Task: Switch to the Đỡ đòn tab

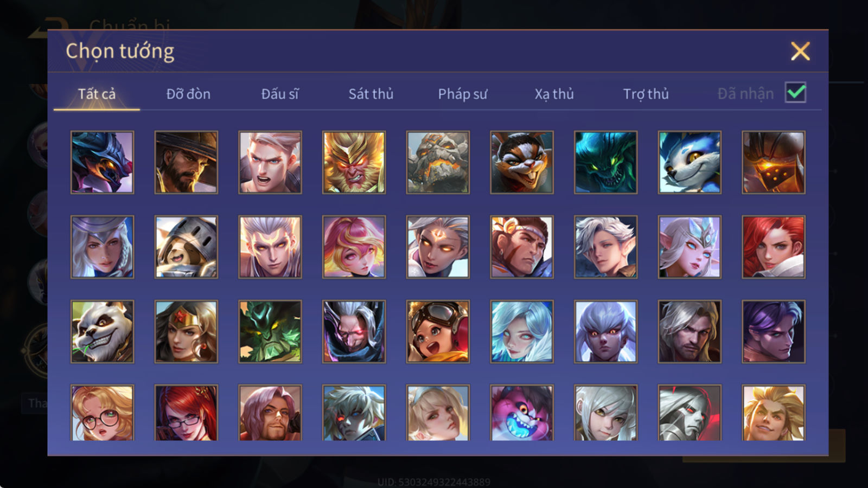Action: coord(188,94)
